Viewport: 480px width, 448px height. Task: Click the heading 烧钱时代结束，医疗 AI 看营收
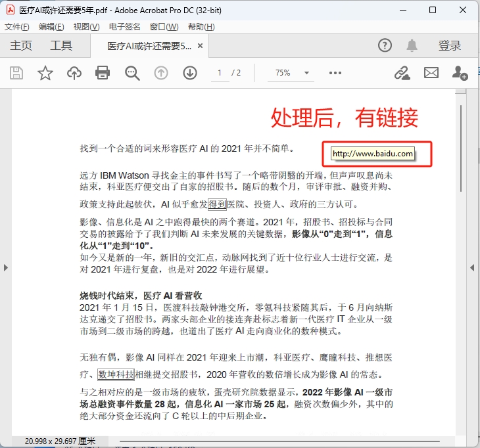click(x=141, y=296)
